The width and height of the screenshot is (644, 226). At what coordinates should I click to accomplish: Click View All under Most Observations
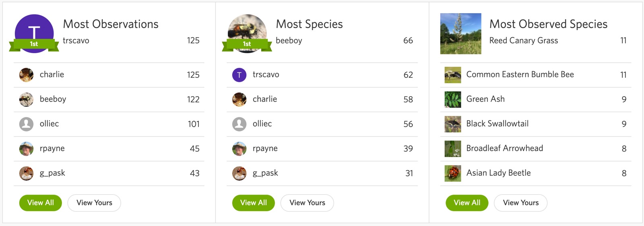click(41, 203)
